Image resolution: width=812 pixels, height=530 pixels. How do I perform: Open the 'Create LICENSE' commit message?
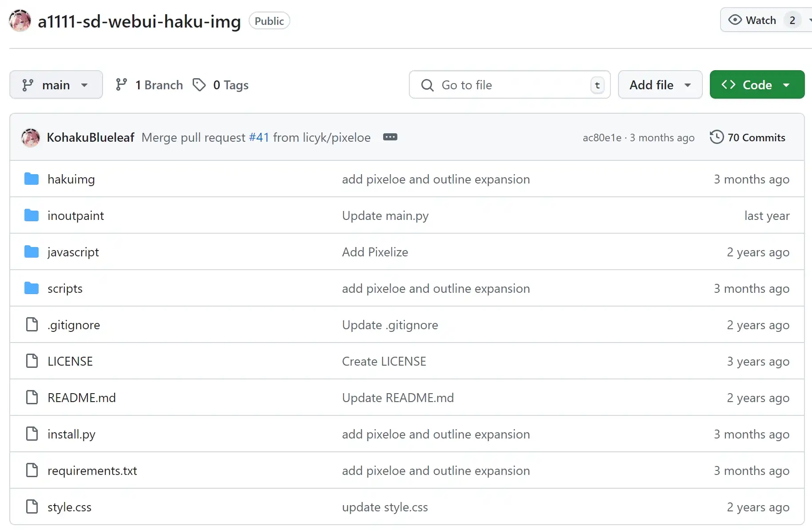click(384, 361)
